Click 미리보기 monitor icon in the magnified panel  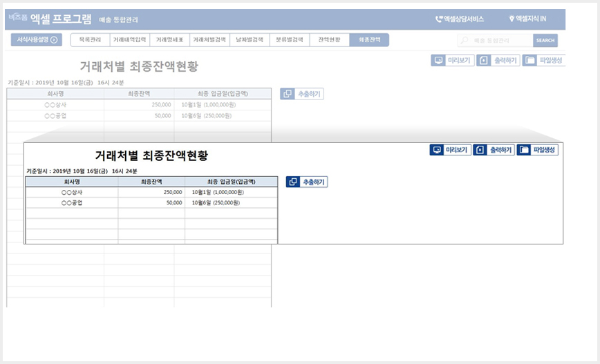coord(437,150)
